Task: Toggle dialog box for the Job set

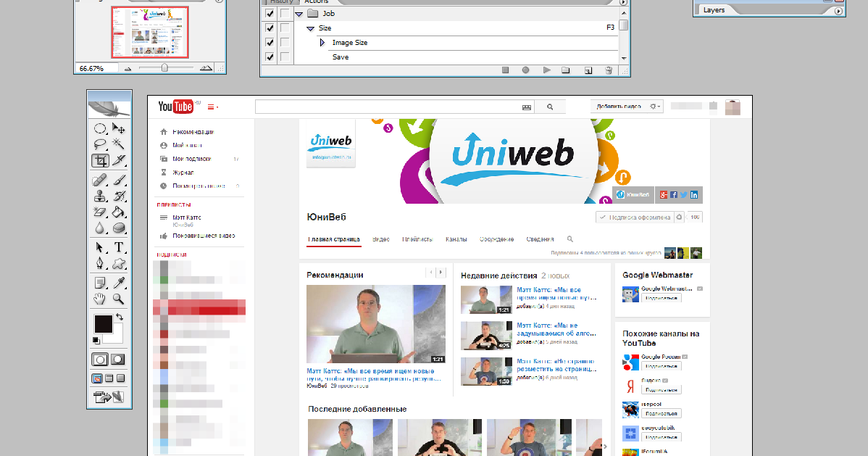Action: 285,13
